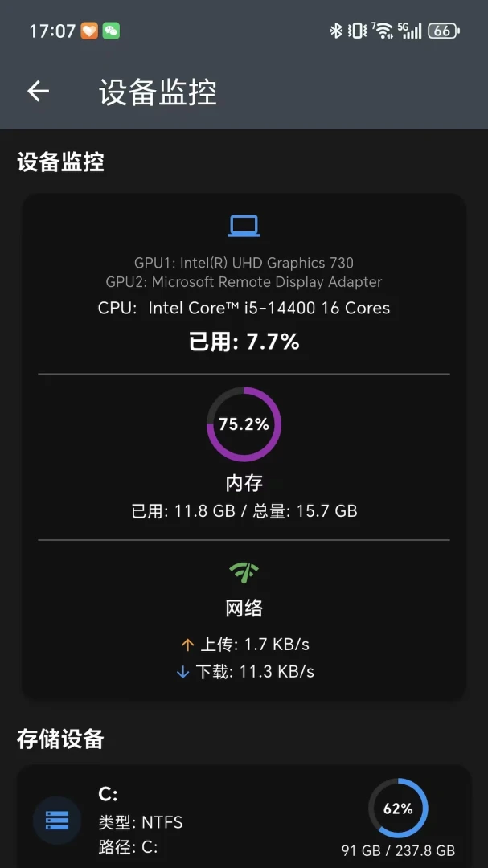Tap the 网络 network label
Viewport: 488px width, 868px height.
[244, 608]
